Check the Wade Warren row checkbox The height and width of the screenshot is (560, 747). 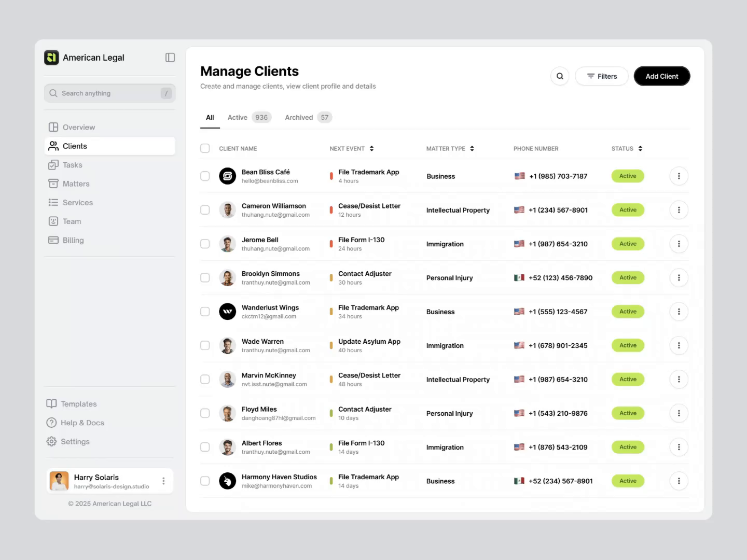[x=205, y=345]
